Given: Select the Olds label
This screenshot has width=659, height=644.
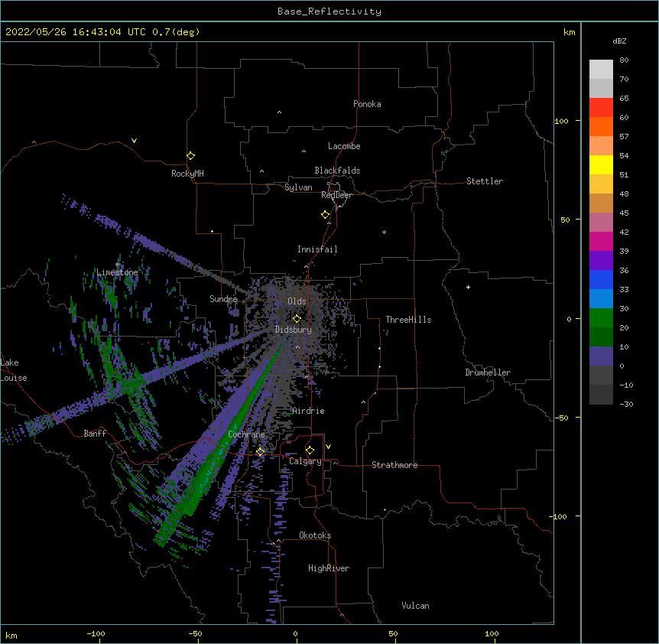Looking at the screenshot, I should tap(297, 301).
